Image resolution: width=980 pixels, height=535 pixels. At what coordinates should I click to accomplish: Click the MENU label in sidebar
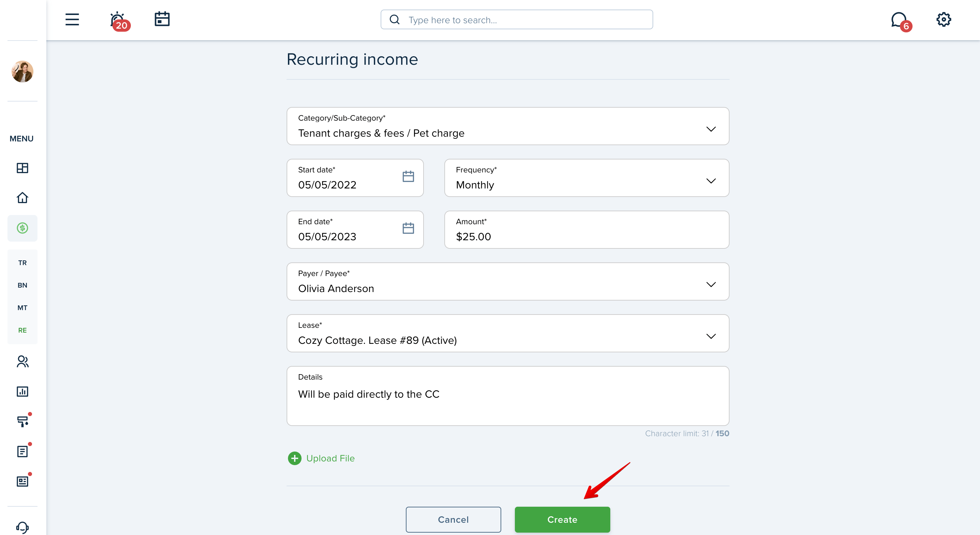click(21, 138)
